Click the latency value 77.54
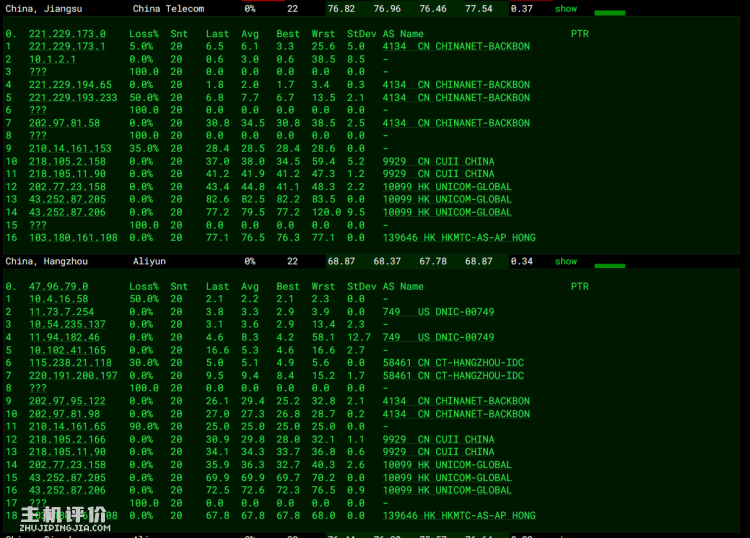Screen dimensions: 750x538 click(x=478, y=9)
